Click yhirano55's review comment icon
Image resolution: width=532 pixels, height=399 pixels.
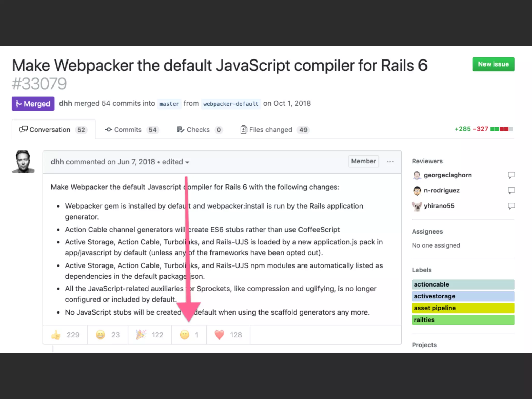[x=511, y=206]
